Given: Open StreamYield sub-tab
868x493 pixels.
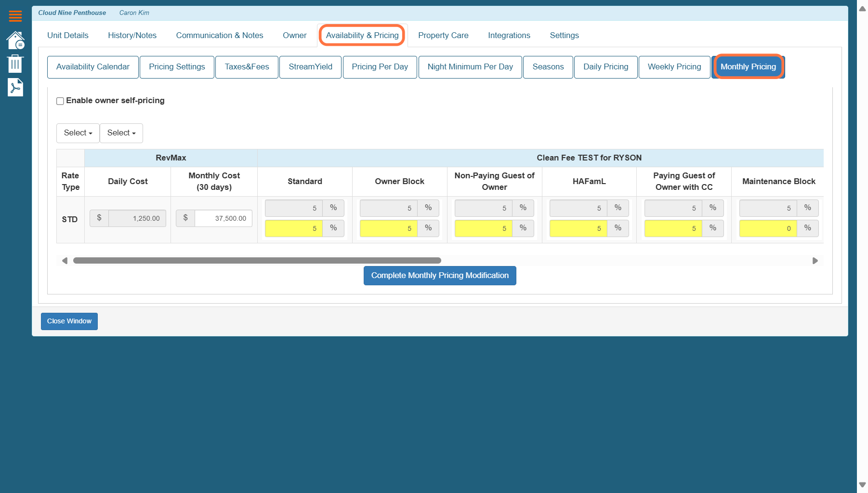Looking at the screenshot, I should click(x=311, y=67).
